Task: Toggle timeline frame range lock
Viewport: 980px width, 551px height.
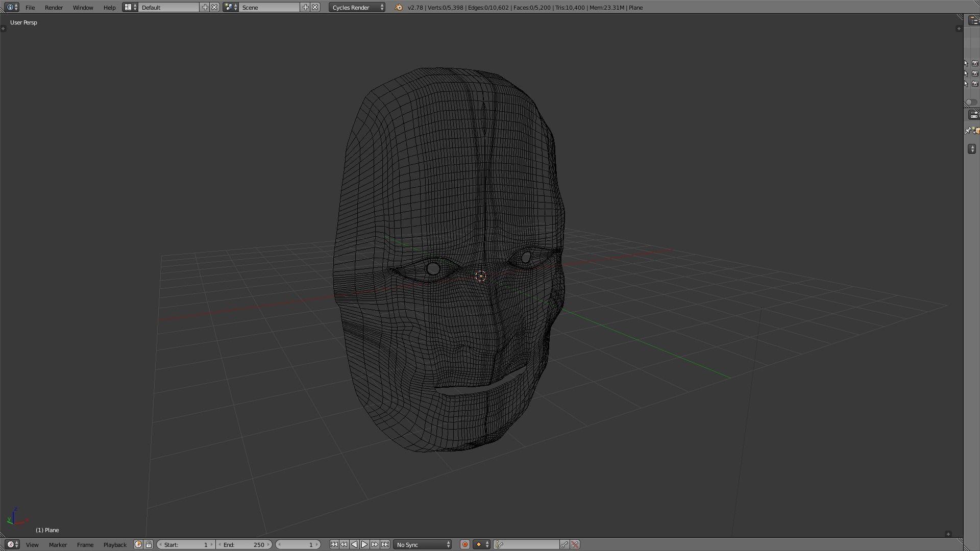Action: tap(149, 544)
